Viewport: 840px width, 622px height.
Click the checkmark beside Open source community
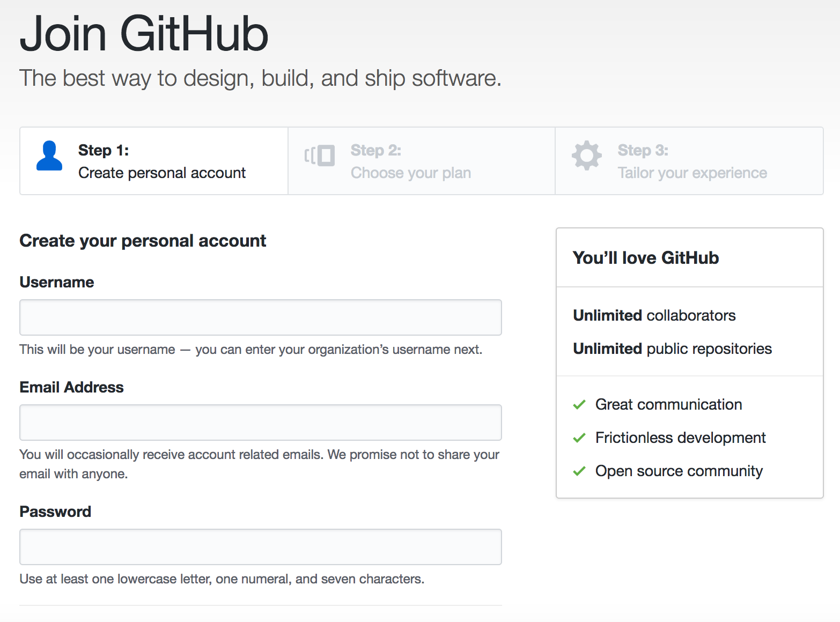579,471
